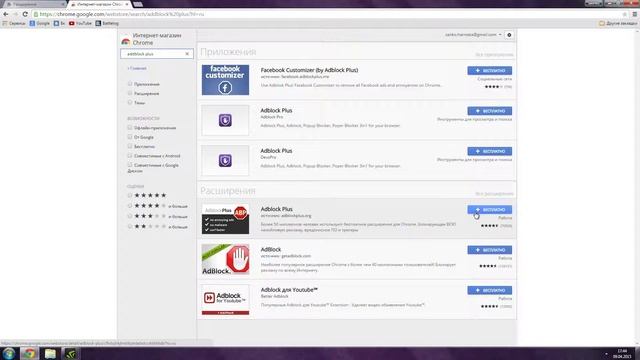
Task: Open the Adblock Plus ABP extension thumbnail
Action: point(225,219)
